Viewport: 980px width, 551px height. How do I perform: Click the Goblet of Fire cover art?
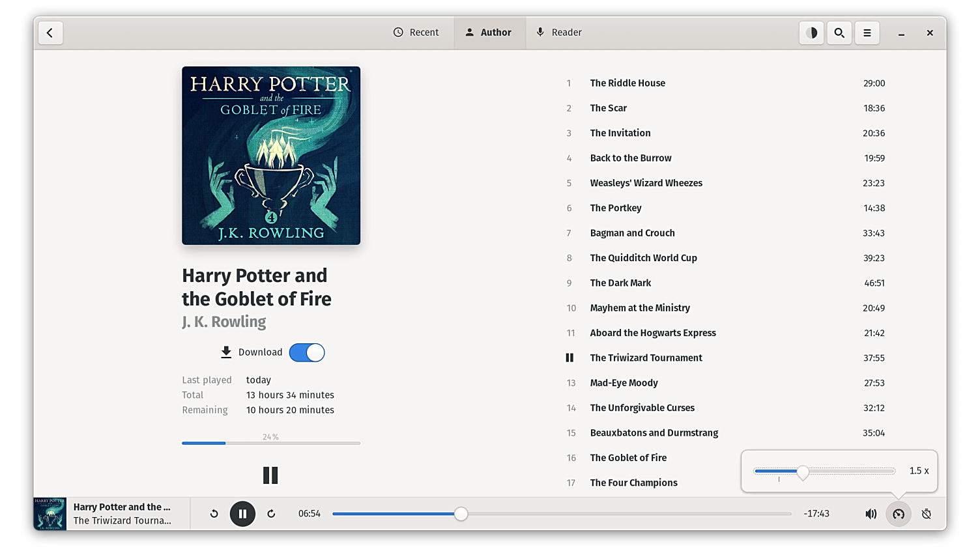tap(271, 156)
